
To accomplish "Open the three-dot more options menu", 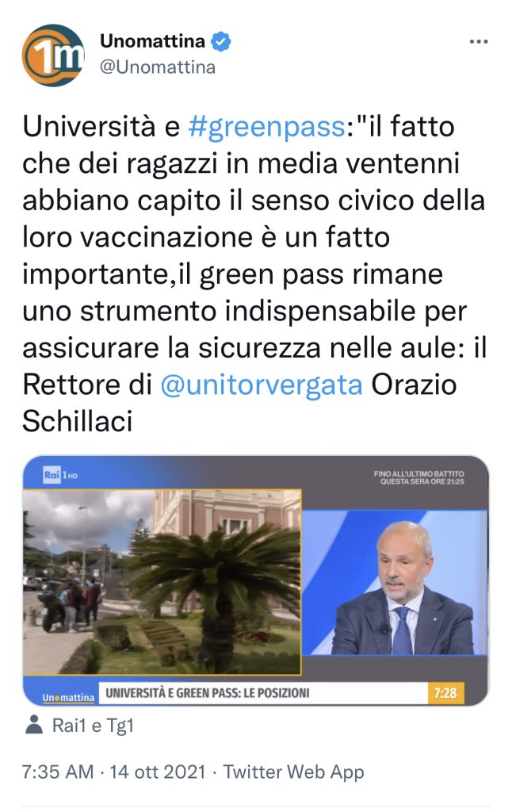I will [x=479, y=41].
